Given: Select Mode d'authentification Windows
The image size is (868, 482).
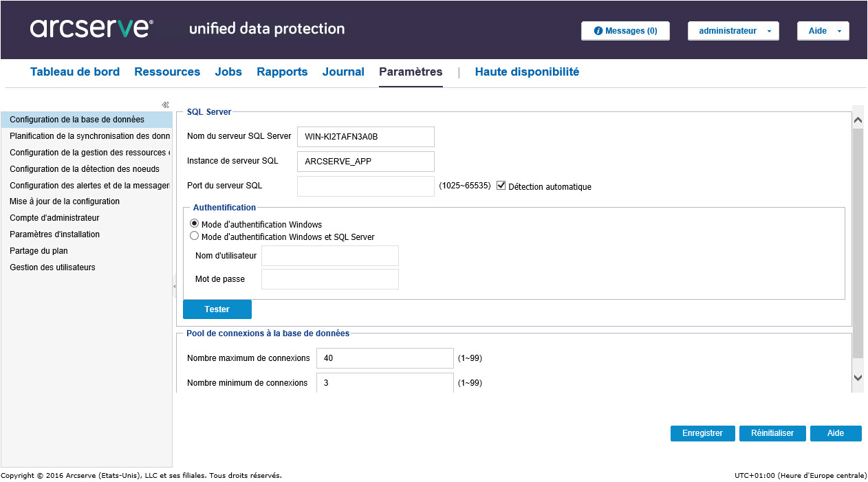Looking at the screenshot, I should [x=194, y=223].
